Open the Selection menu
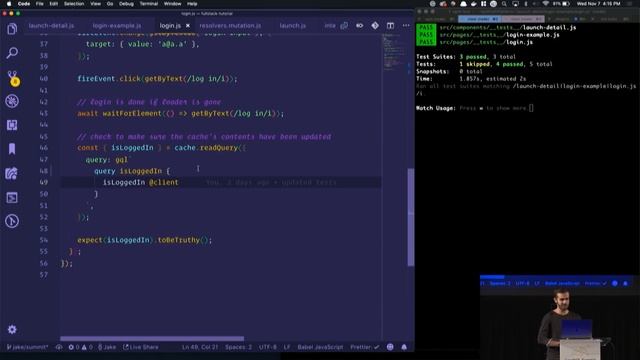The height and width of the screenshot is (360, 640). pyautogui.click(x=74, y=4)
